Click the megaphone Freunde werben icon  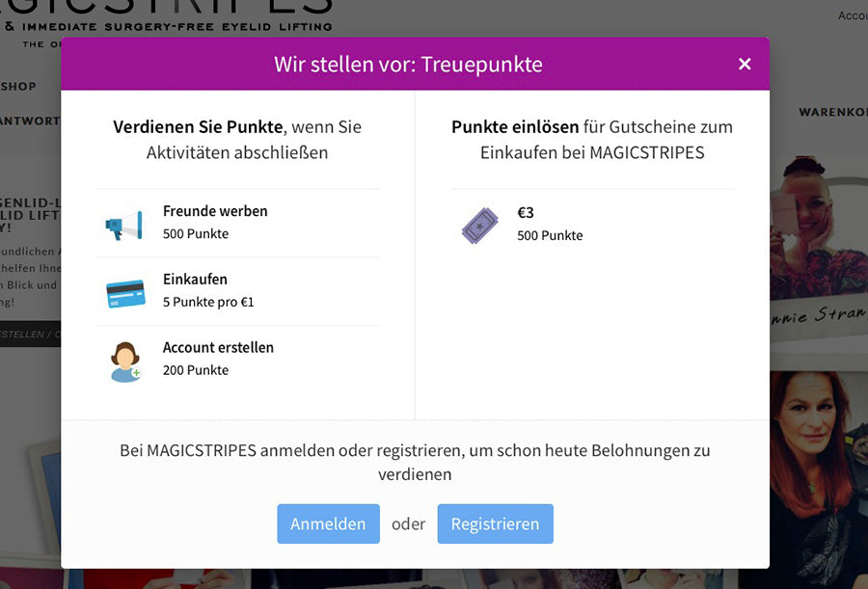(x=124, y=225)
